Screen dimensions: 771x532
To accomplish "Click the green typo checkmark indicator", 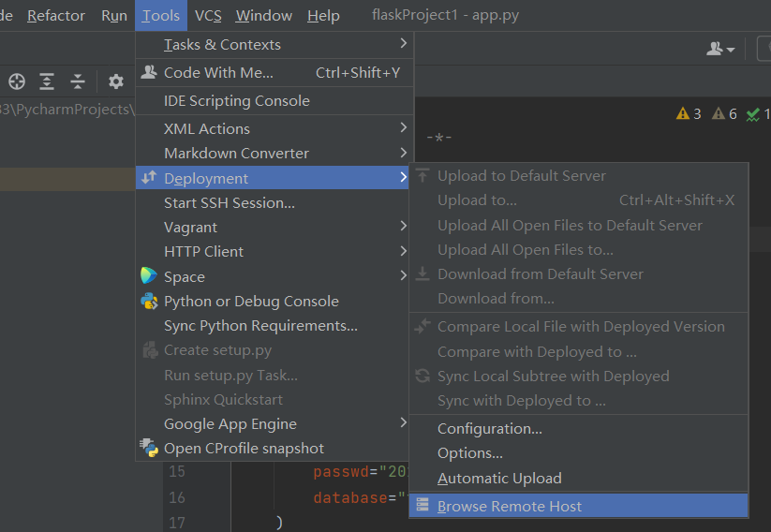I will [753, 114].
